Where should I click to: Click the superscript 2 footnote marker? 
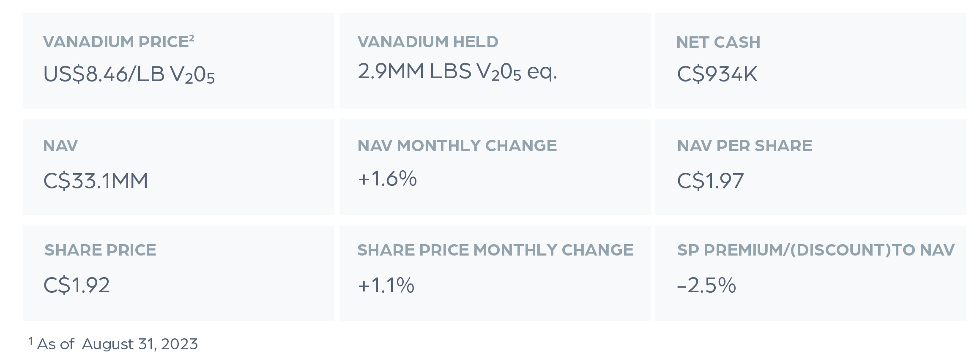(x=192, y=38)
